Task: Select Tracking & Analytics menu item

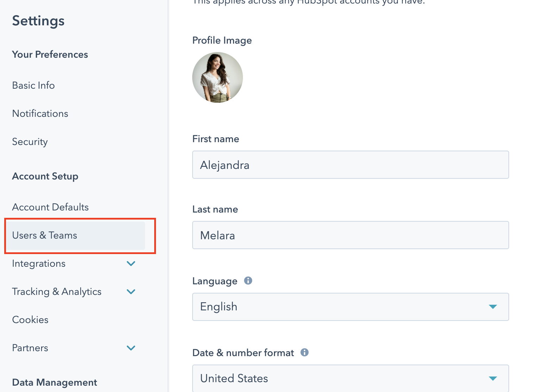Action: tap(57, 292)
